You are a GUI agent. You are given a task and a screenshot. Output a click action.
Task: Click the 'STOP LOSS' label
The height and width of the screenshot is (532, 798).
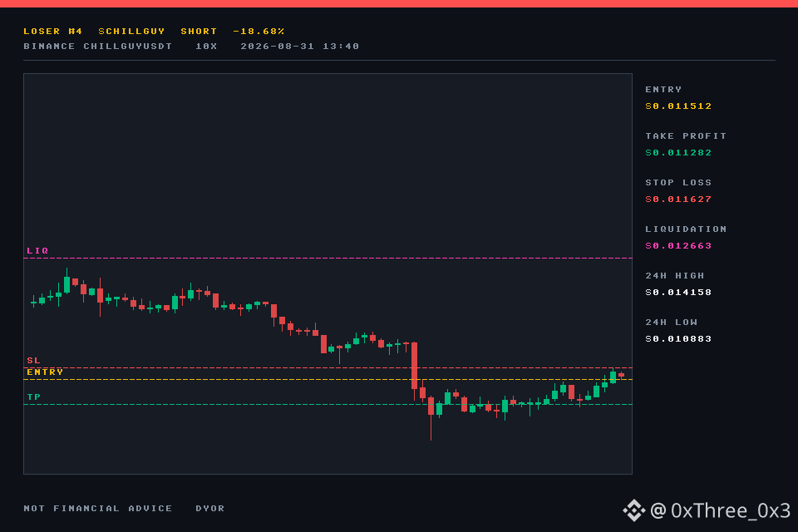678,182
